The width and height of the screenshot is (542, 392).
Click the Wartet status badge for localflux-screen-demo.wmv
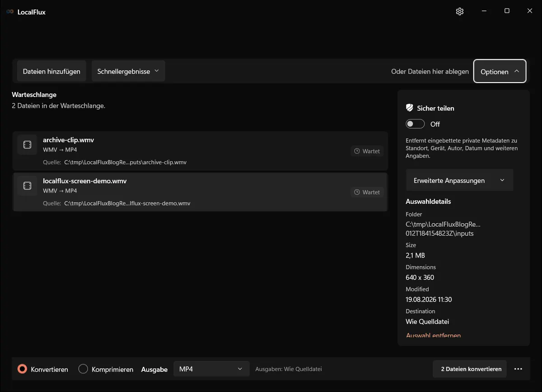pos(367,192)
